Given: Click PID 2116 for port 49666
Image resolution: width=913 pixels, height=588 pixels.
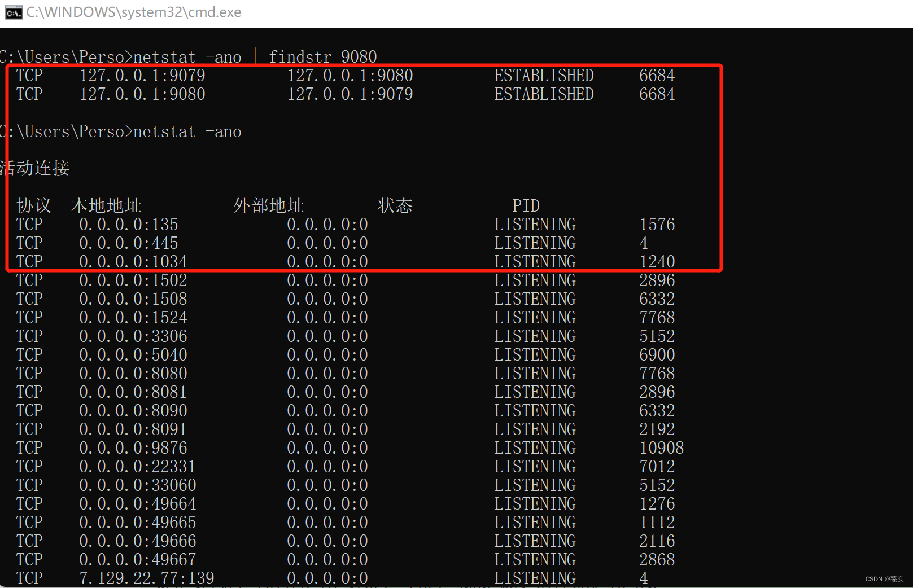Looking at the screenshot, I should coord(657,541).
